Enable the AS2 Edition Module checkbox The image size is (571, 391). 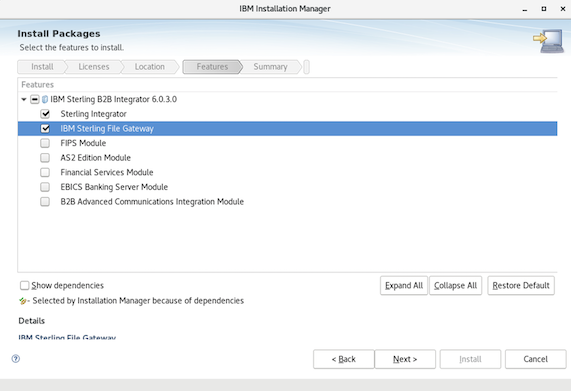point(45,158)
